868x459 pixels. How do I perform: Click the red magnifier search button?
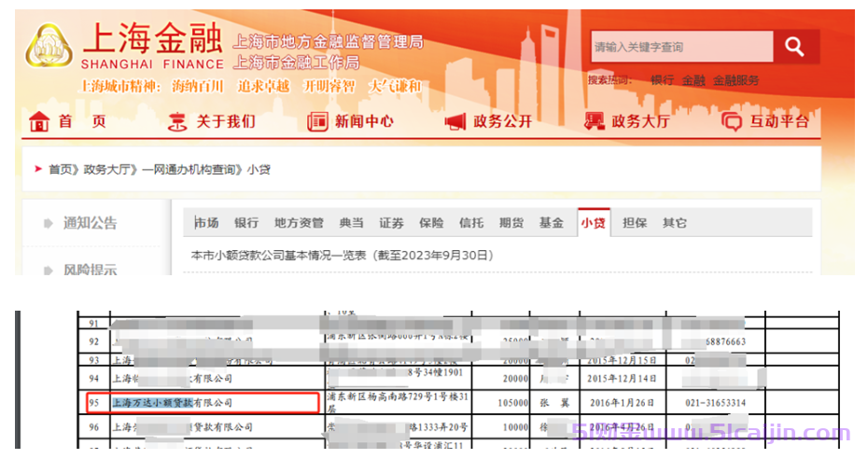(795, 47)
